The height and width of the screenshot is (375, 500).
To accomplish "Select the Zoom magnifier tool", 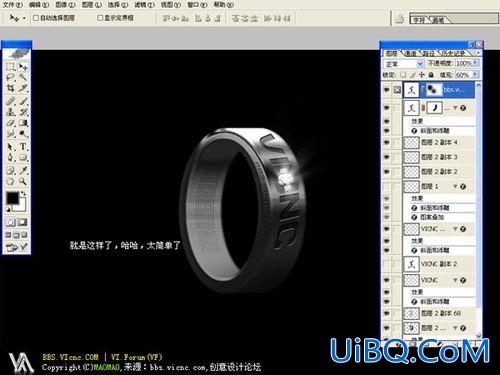I will 23,181.
